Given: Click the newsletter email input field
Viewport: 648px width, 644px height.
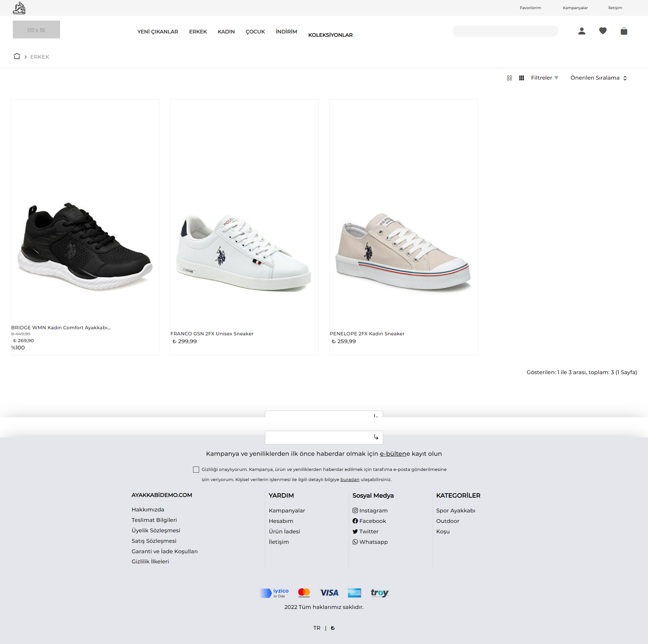Looking at the screenshot, I should point(319,437).
